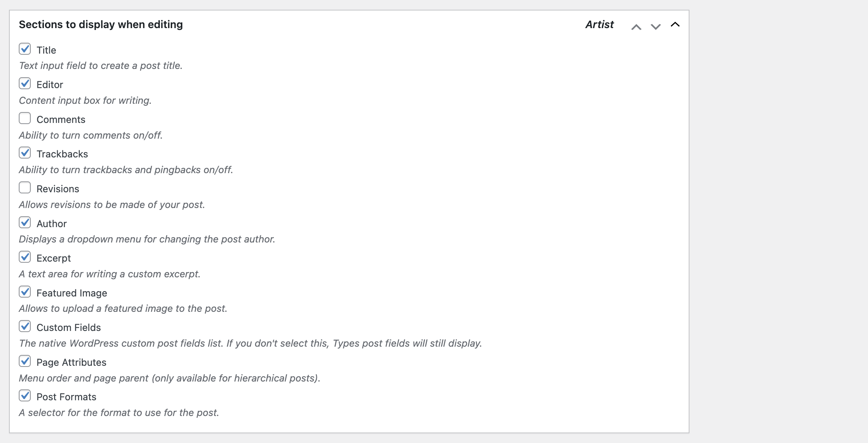Click the panel heading Sections to display
The height and width of the screenshot is (443, 868).
[x=101, y=25]
